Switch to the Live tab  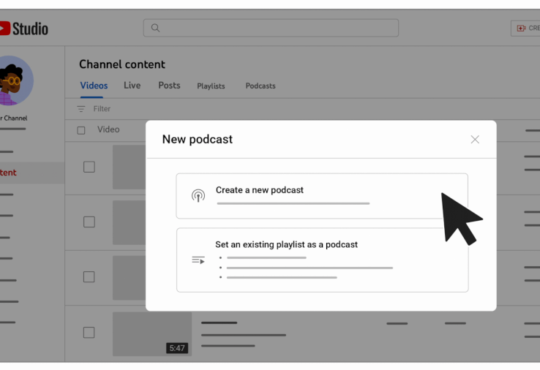pos(132,85)
